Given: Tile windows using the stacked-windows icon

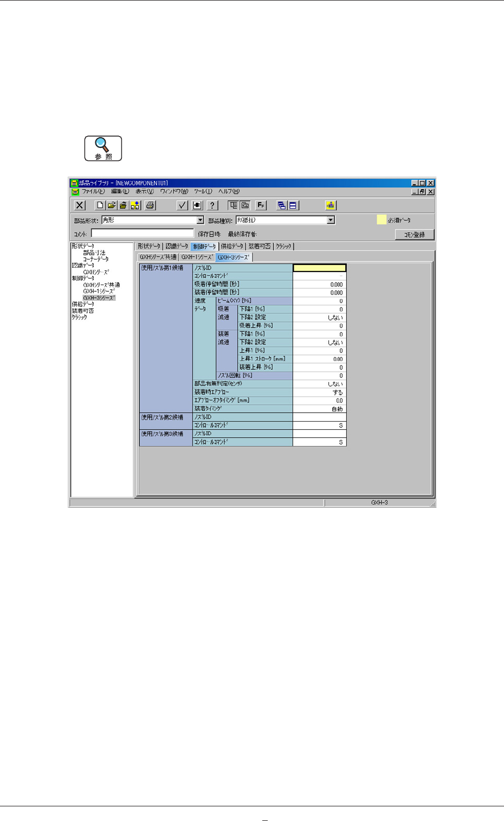Looking at the screenshot, I should click(293, 205).
